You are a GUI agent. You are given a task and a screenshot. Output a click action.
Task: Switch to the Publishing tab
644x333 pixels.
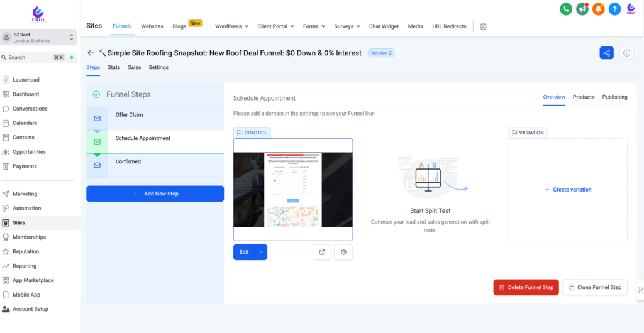[614, 97]
